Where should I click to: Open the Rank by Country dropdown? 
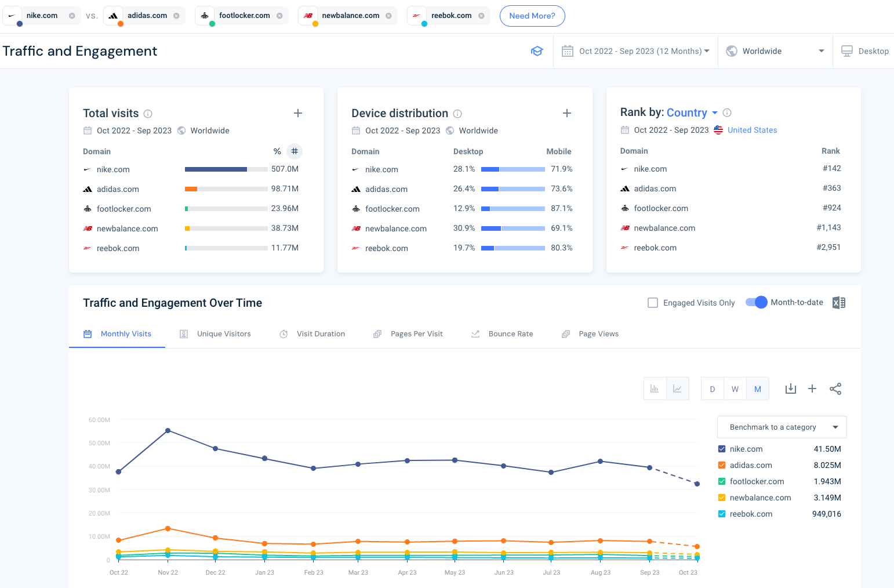pyautogui.click(x=692, y=112)
